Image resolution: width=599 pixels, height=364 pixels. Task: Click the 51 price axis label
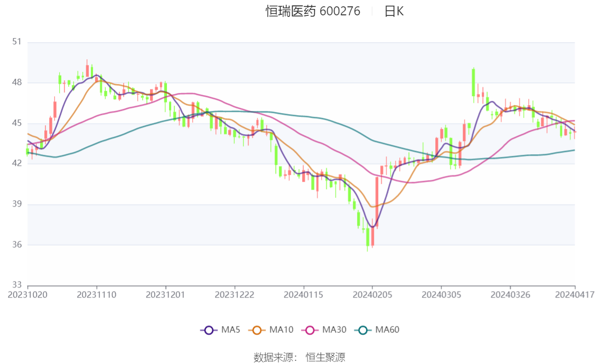point(17,42)
